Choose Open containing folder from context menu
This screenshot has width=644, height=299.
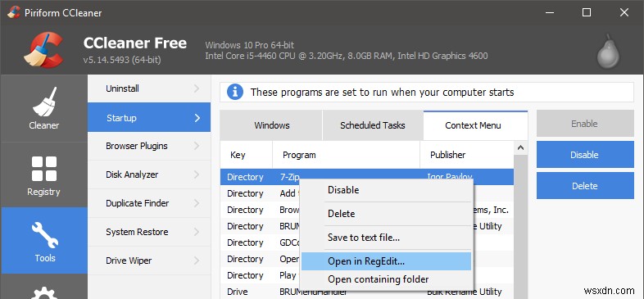(387, 279)
